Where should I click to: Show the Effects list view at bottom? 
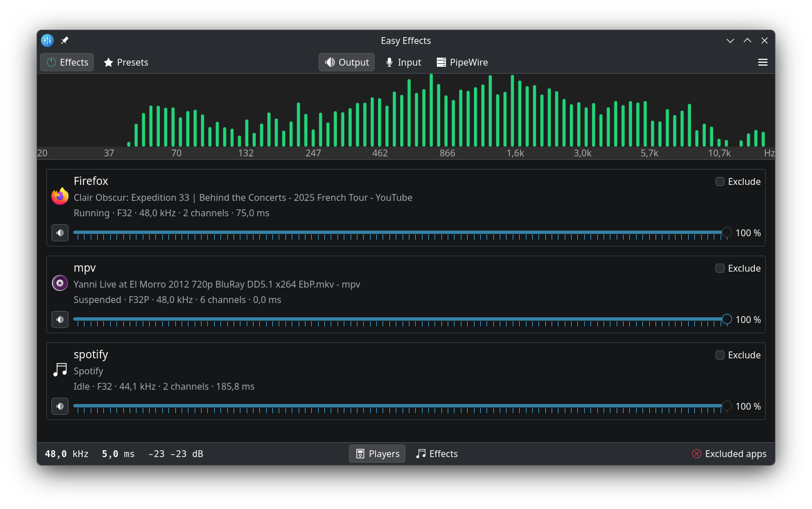click(x=437, y=454)
